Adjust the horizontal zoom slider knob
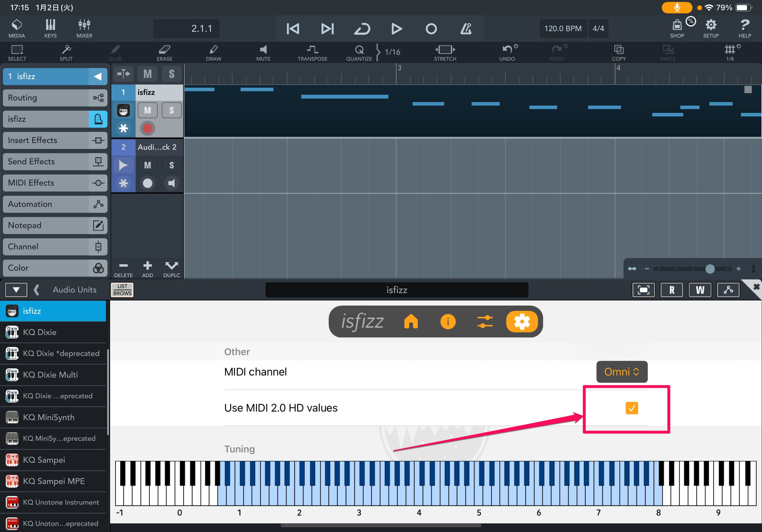The height and width of the screenshot is (532, 762). click(x=710, y=269)
